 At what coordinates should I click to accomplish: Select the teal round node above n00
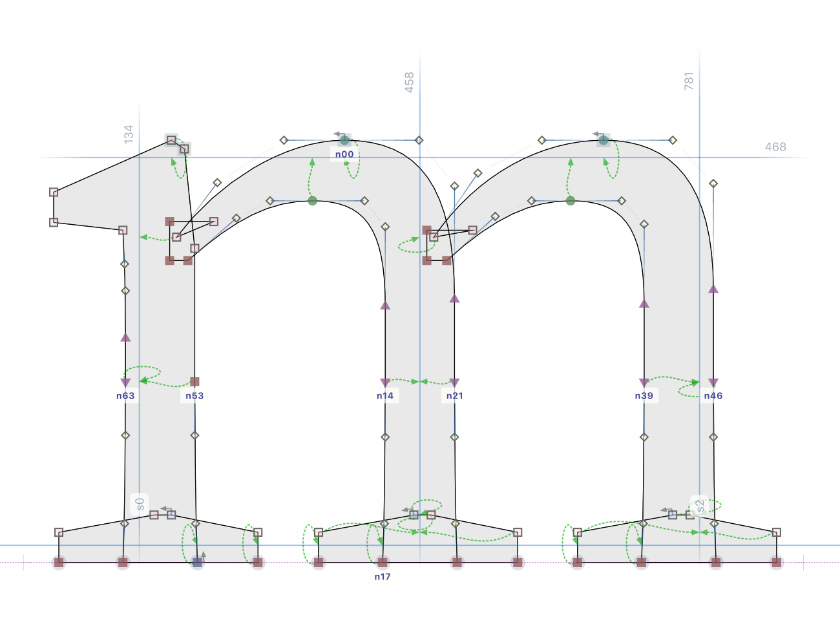(344, 140)
